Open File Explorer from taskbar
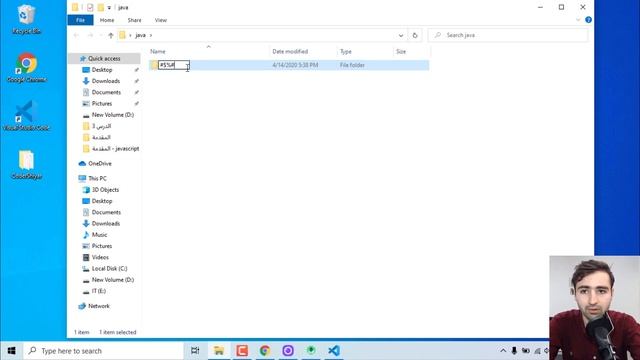 [x=219, y=351]
